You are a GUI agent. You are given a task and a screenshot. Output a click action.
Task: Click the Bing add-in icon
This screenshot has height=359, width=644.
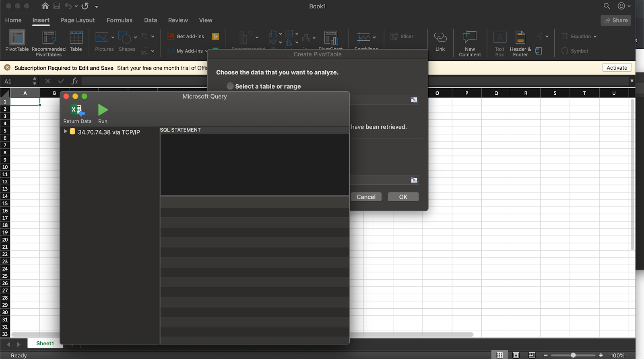click(x=216, y=36)
